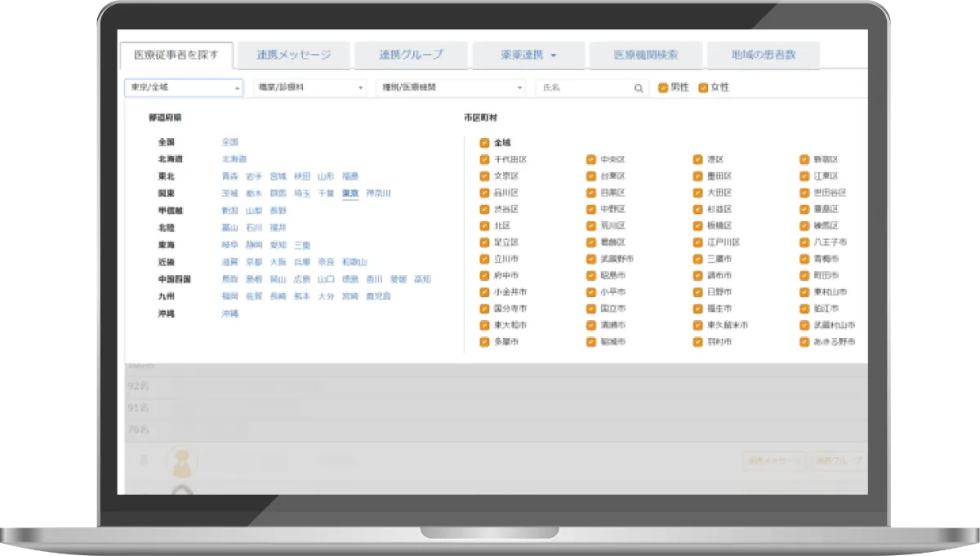Open the 連携メッセージ tab

(x=293, y=56)
